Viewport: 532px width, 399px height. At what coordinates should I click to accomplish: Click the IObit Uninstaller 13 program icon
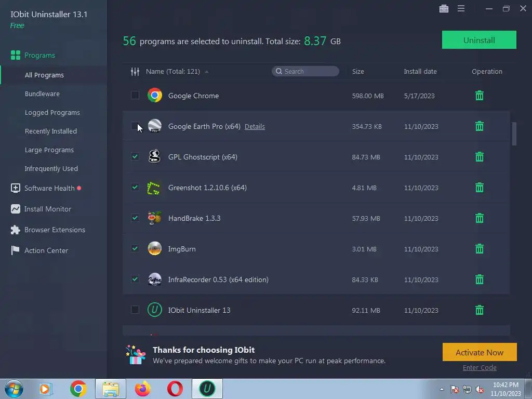[154, 310]
